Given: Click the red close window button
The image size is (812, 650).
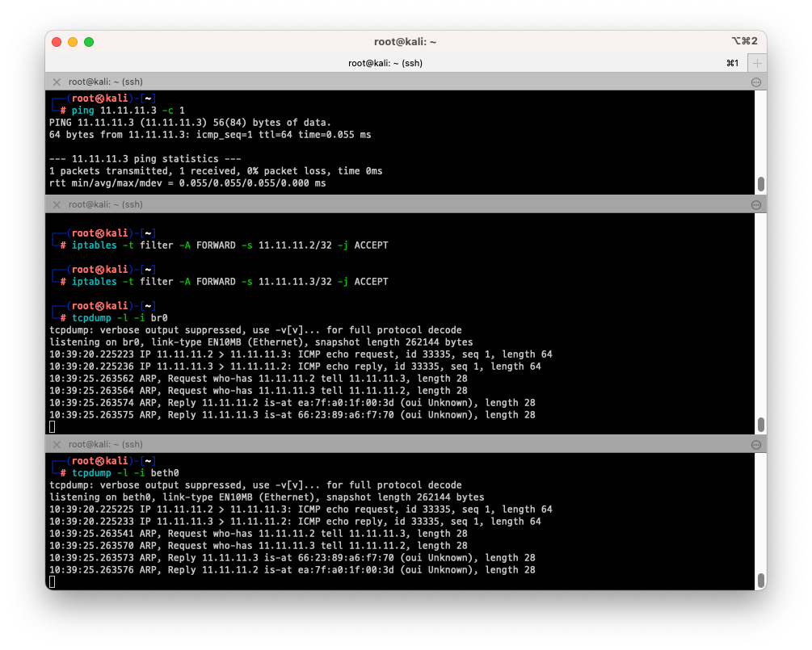Looking at the screenshot, I should 57,42.
